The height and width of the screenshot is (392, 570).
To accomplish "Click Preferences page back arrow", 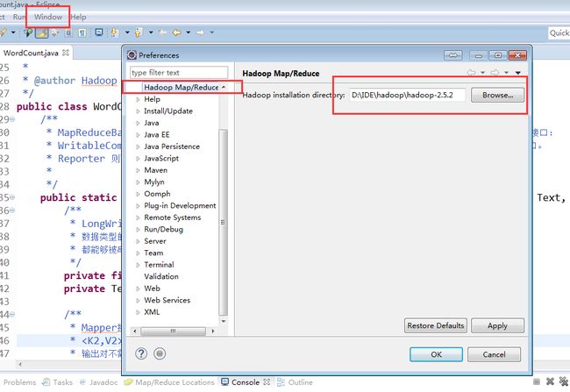I will 471,73.
